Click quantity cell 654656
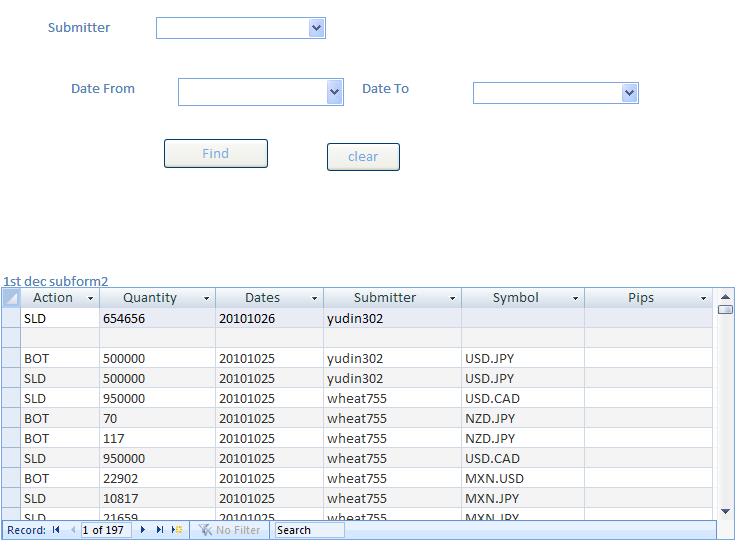The height and width of the screenshot is (551, 752). 157,318
